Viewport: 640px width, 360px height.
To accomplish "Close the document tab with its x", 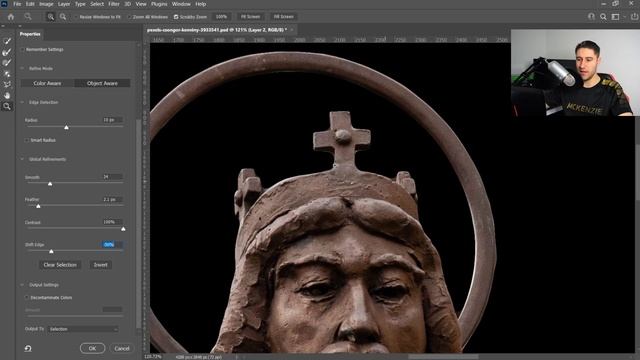I will [x=292, y=30].
